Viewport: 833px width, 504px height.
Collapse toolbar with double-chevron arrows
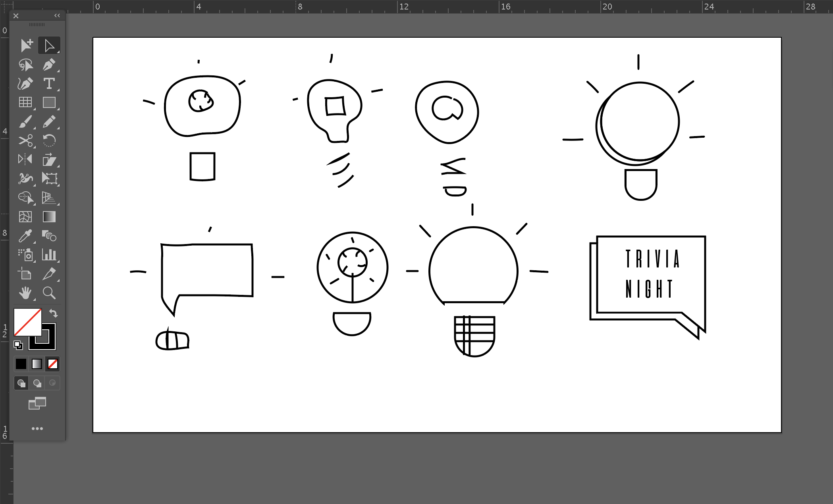(x=57, y=15)
